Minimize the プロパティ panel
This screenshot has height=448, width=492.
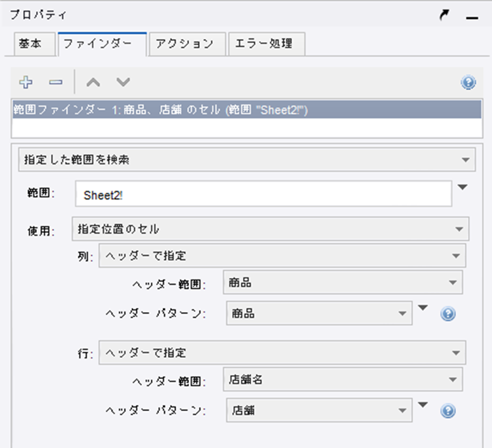[472, 18]
